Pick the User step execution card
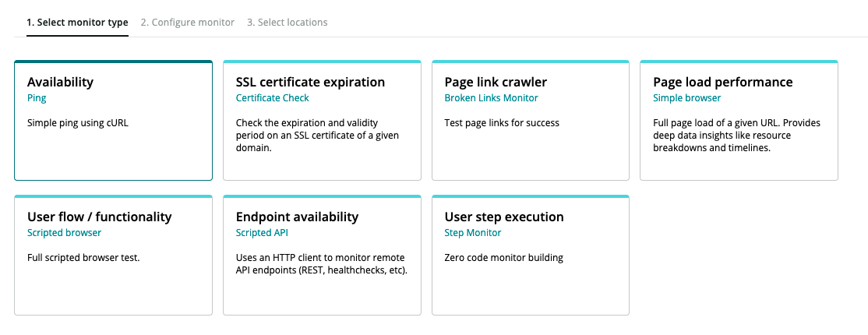The width and height of the screenshot is (868, 335). coord(531,256)
